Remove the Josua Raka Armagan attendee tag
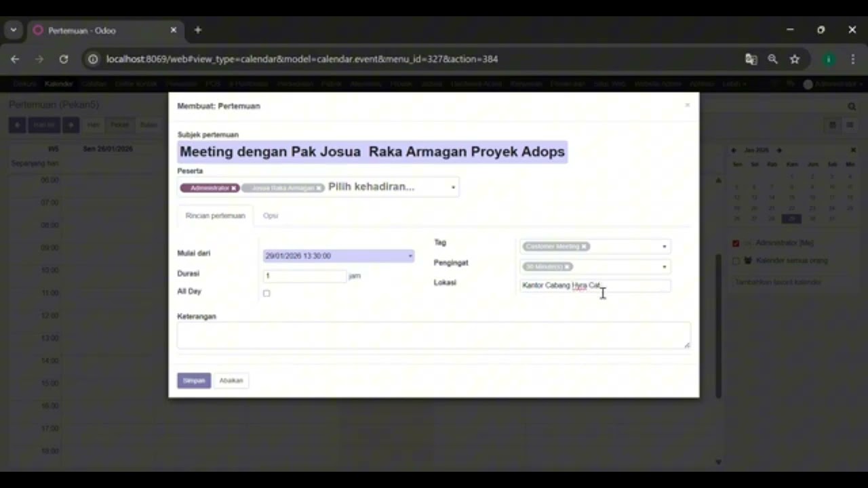Image resolution: width=868 pixels, height=488 pixels. tap(318, 188)
